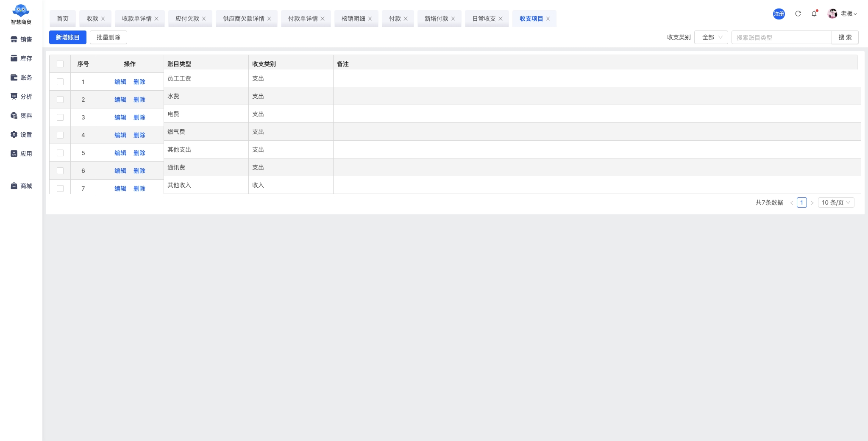
Task: Close the 应付欠款 tab
Action: click(204, 19)
